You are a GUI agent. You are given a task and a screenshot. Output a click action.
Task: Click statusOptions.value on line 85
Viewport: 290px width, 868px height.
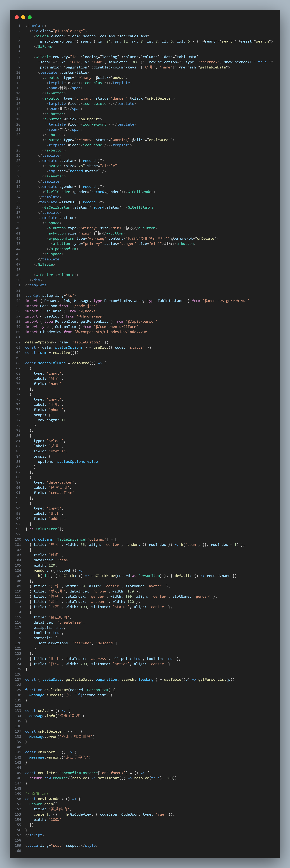tap(77, 462)
